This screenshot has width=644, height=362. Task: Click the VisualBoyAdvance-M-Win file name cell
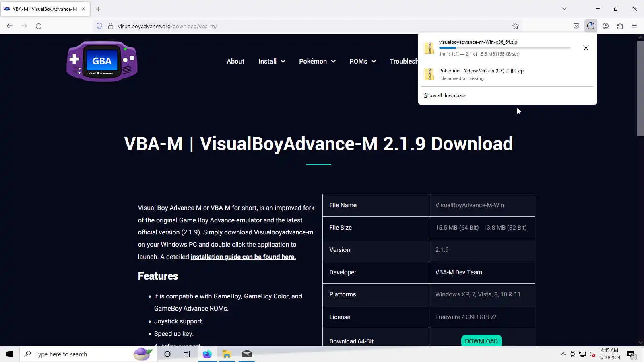pos(482,205)
